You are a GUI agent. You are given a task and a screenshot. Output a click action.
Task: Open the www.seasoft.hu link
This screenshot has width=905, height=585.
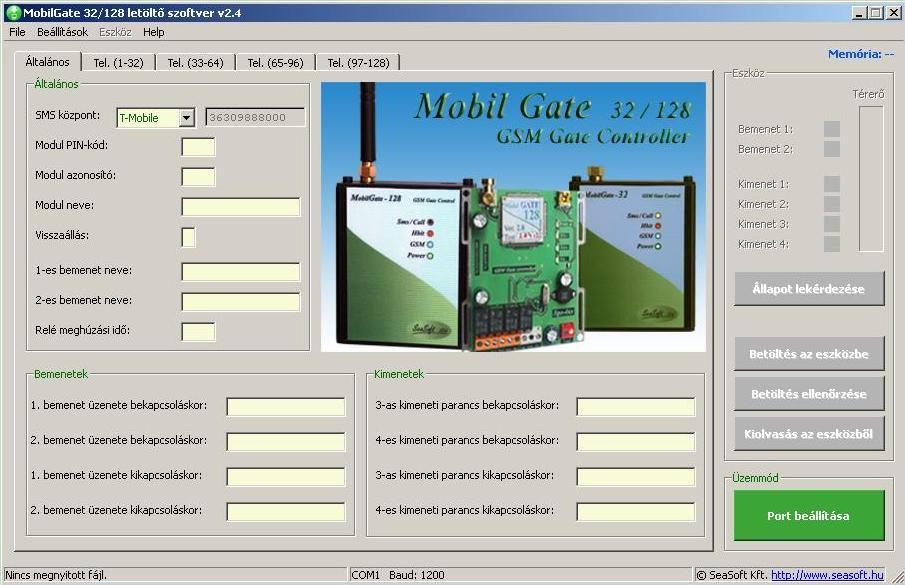tap(827, 575)
